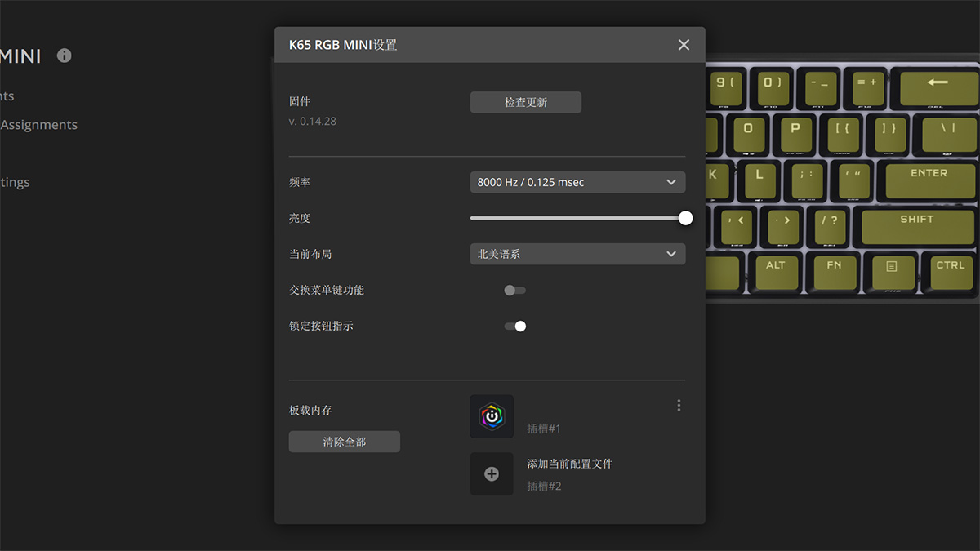The width and height of the screenshot is (980, 551).
Task: Click the / ? key on keyboard preview
Action: pos(830,225)
